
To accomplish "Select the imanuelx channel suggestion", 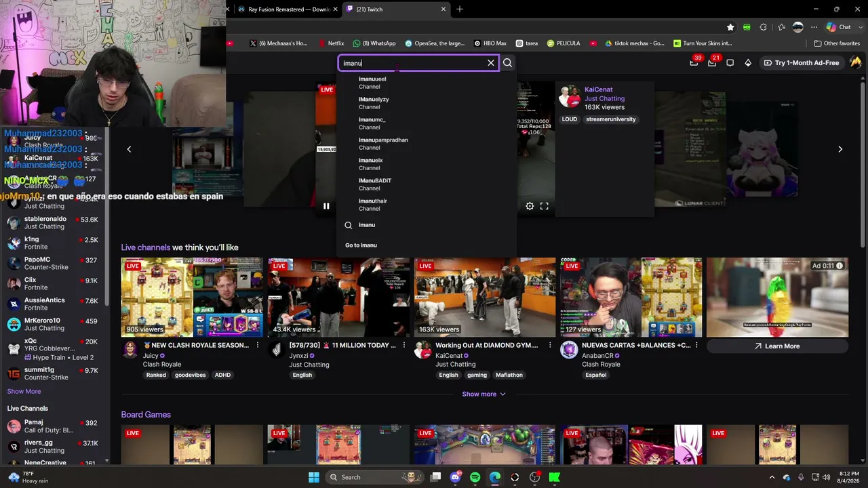I will tap(427, 164).
